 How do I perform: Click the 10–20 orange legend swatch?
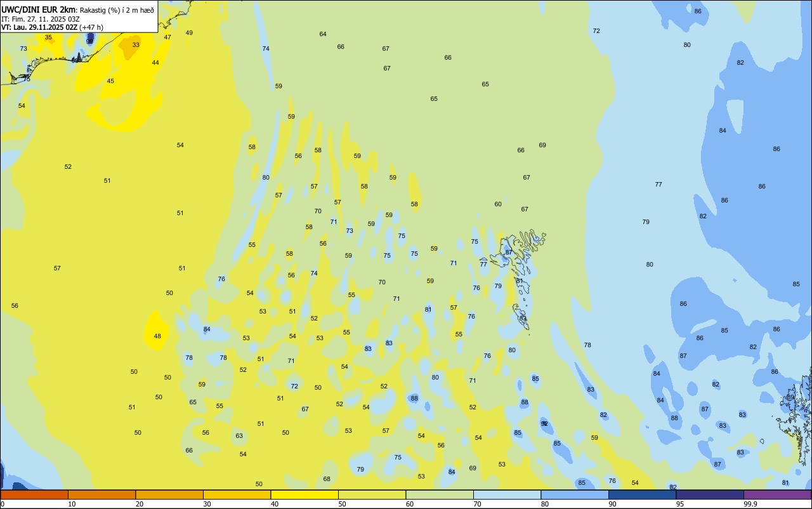coord(101,494)
